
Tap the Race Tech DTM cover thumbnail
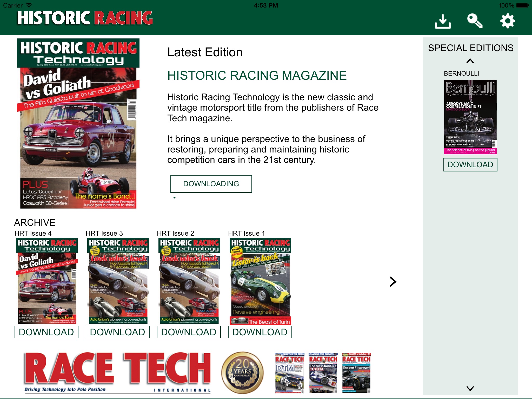click(x=289, y=373)
